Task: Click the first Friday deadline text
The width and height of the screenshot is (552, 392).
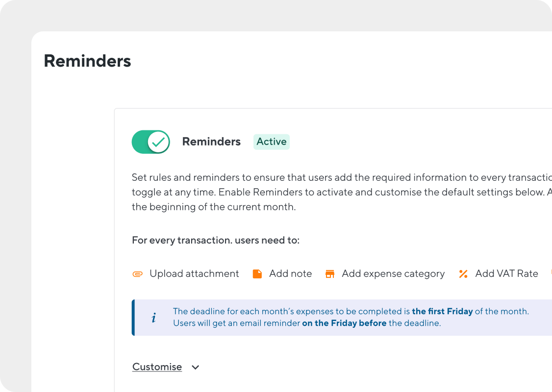Action: pos(442,311)
